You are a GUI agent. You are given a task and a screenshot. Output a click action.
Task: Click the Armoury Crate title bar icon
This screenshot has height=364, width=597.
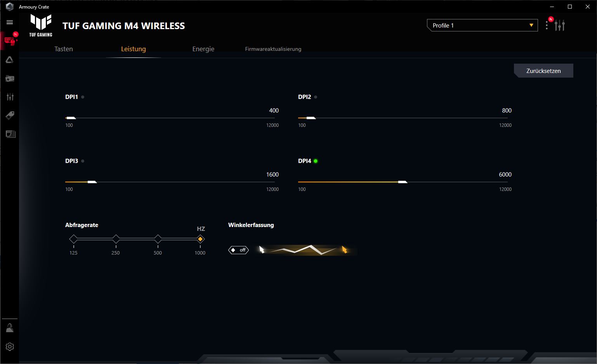point(10,7)
